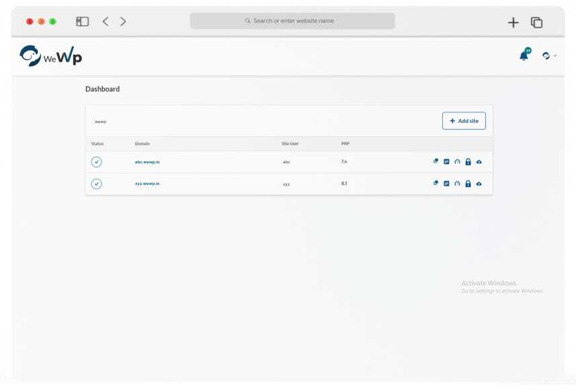Open the xyz.wewp.io domain link

147,184
